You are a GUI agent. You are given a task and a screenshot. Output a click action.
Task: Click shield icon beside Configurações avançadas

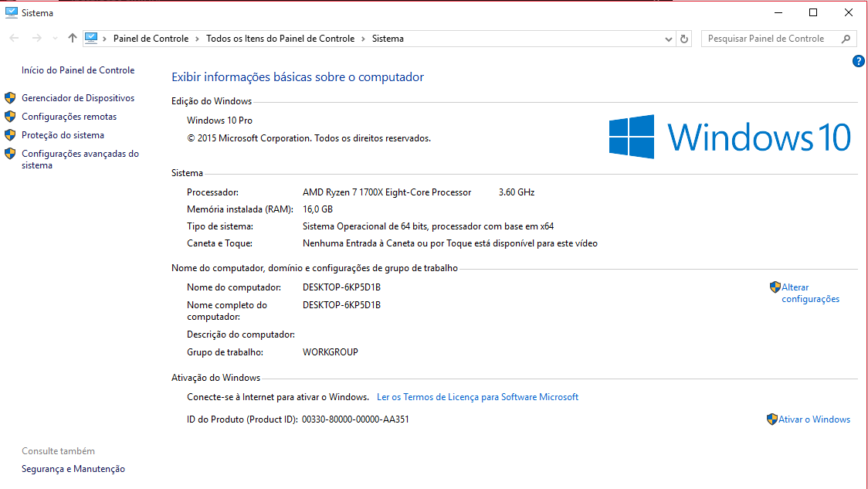[10, 154]
